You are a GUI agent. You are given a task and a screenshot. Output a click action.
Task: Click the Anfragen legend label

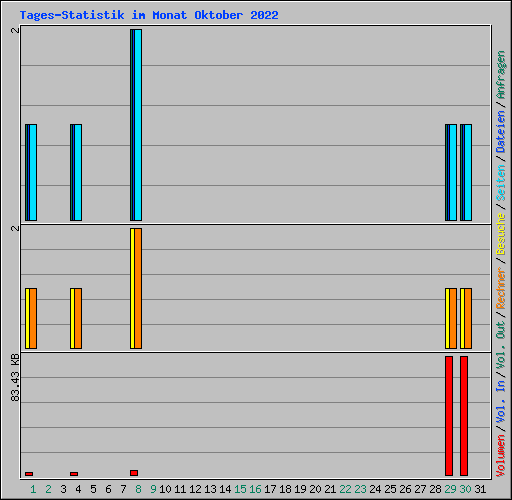tap(501, 75)
